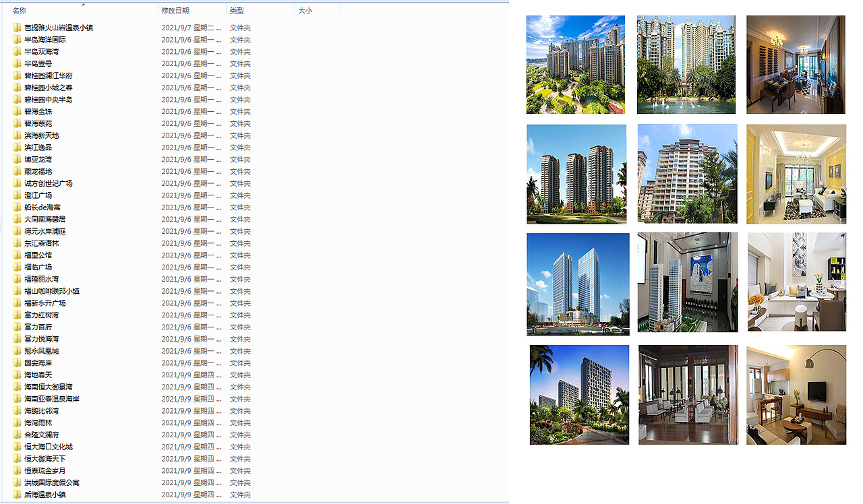
Task: Select the 半岛壹号 folder name
Action: (38, 64)
